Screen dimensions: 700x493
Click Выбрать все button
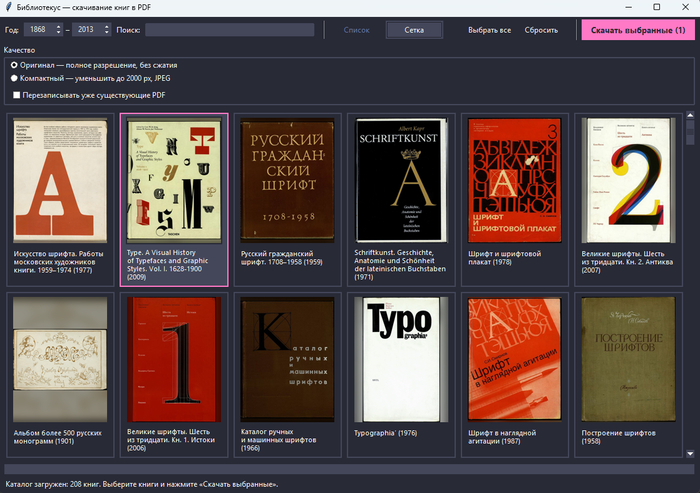[x=489, y=30]
